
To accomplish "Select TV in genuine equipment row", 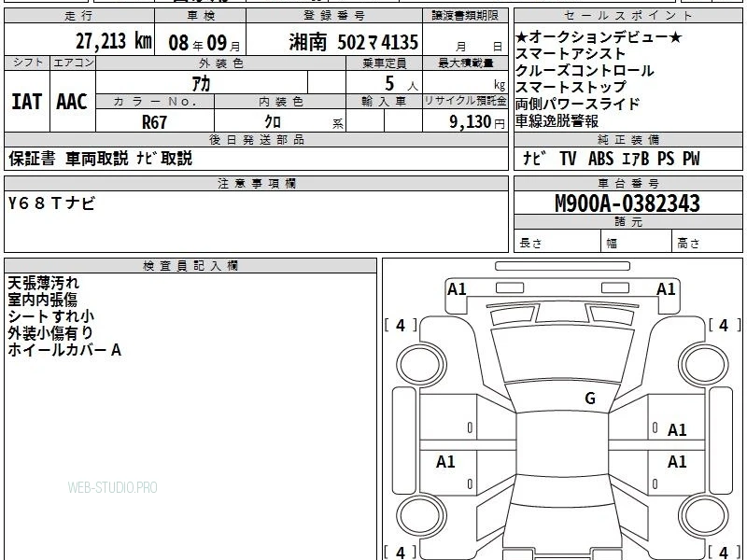I will click(568, 159).
